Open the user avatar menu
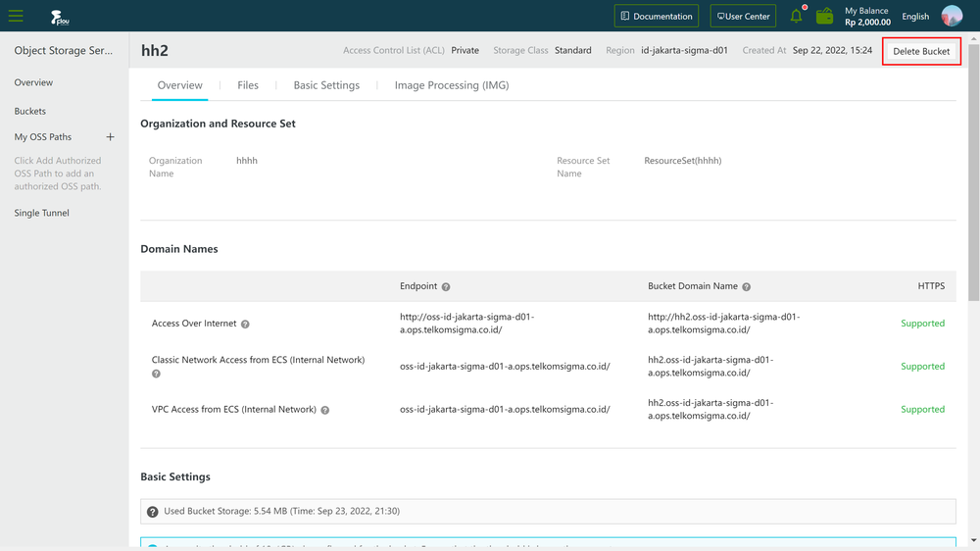Screen dimensions: 980x551 pyautogui.click(x=952, y=16)
